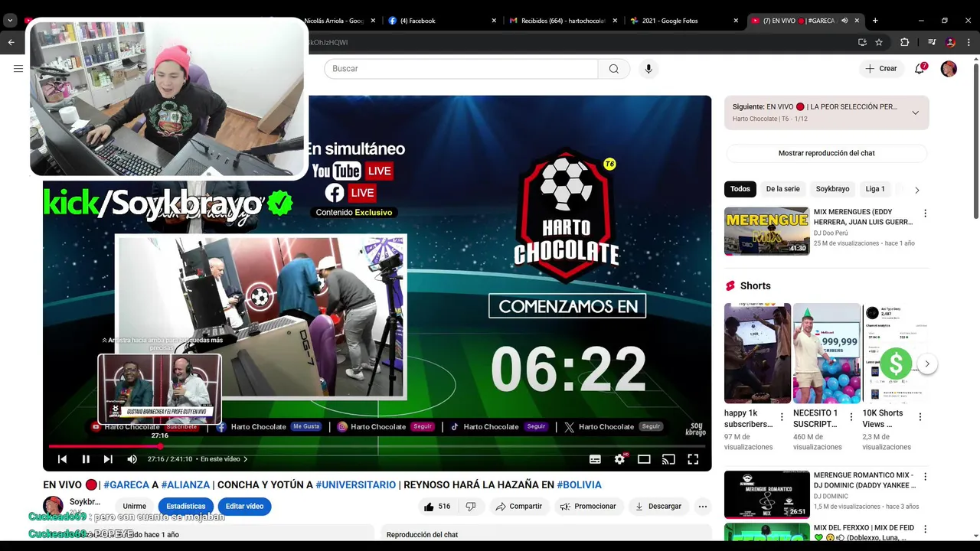Open options for MIX MERENGUES video
This screenshot has width=980, height=551.
(925, 214)
